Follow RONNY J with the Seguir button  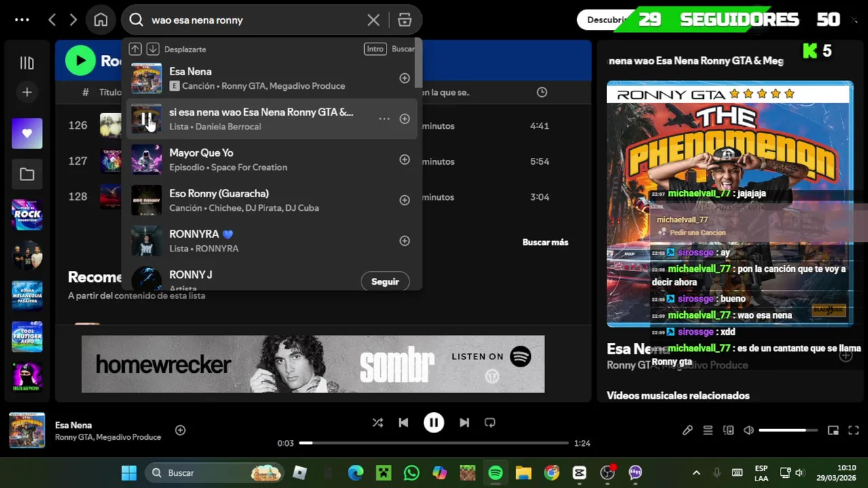[x=385, y=281]
